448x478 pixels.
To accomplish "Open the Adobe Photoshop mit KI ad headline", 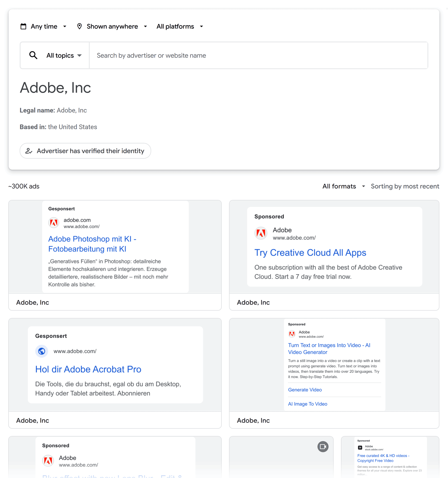I will coord(92,244).
